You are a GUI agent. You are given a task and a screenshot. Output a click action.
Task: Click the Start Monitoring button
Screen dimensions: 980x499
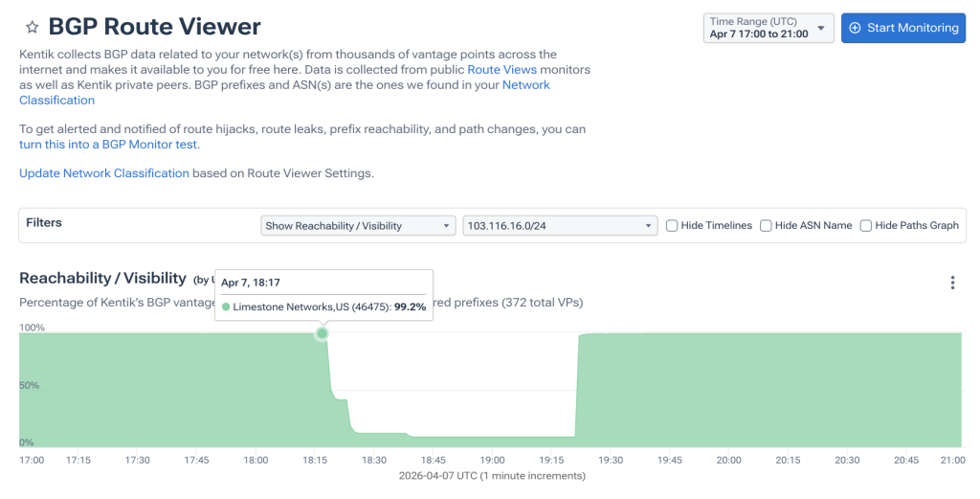(903, 28)
